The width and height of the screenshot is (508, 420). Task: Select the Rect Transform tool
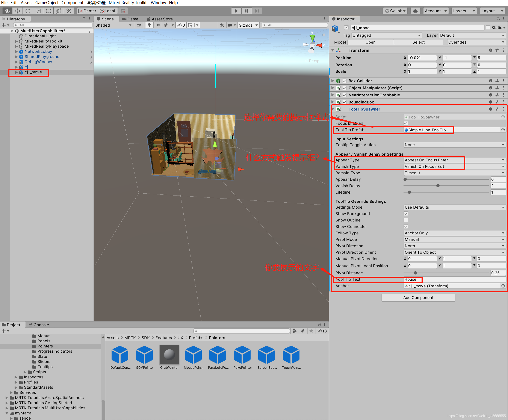click(48, 11)
